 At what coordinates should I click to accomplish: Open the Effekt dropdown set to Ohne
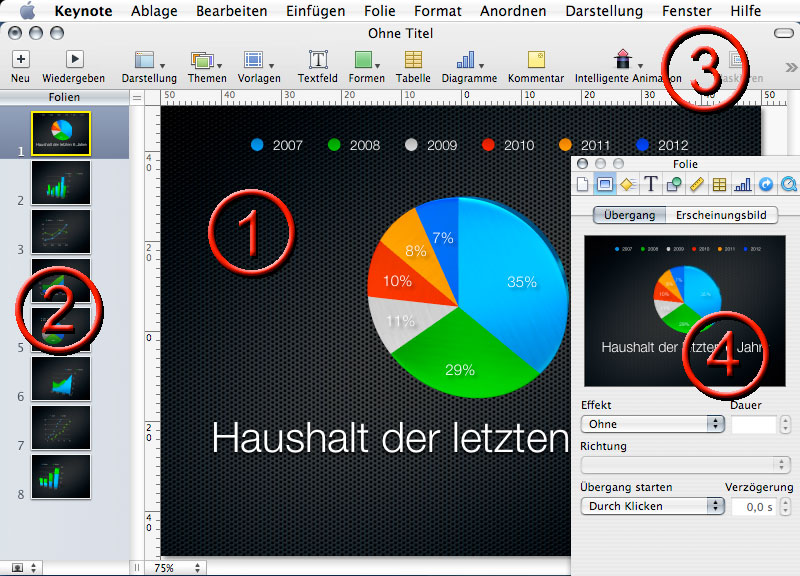(x=653, y=424)
